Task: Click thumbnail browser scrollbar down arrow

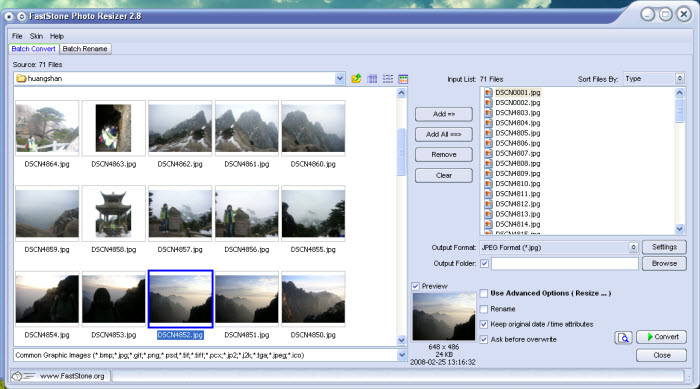Action: pos(401,340)
